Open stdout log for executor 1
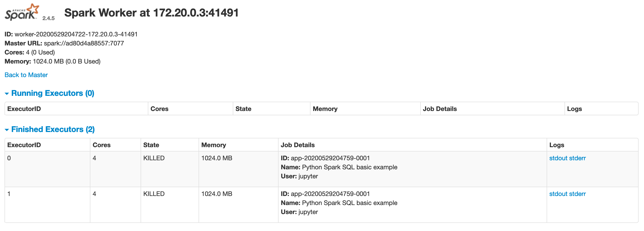 click(558, 194)
